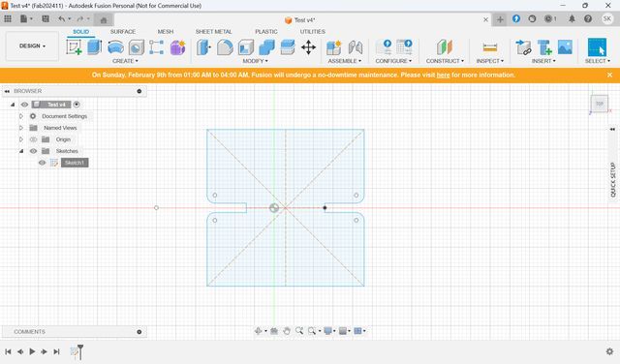Viewport: 620px width, 364px height.
Task: Open the SK user profile
Action: tap(607, 18)
